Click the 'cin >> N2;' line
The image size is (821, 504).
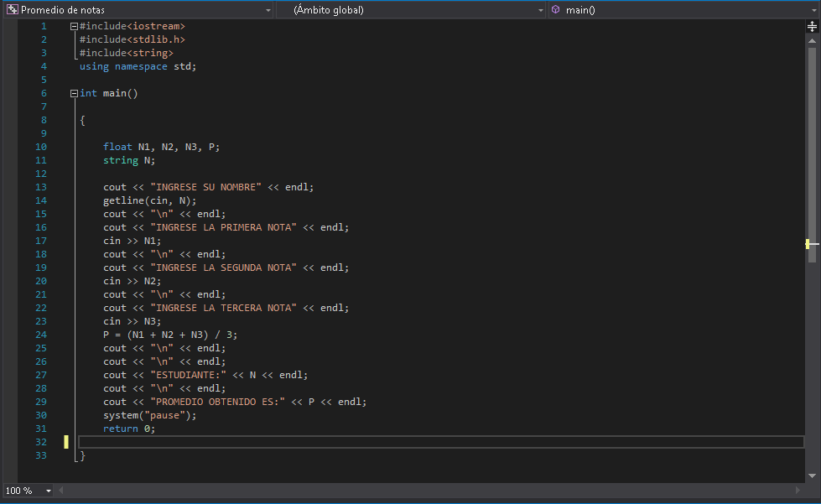coord(132,281)
